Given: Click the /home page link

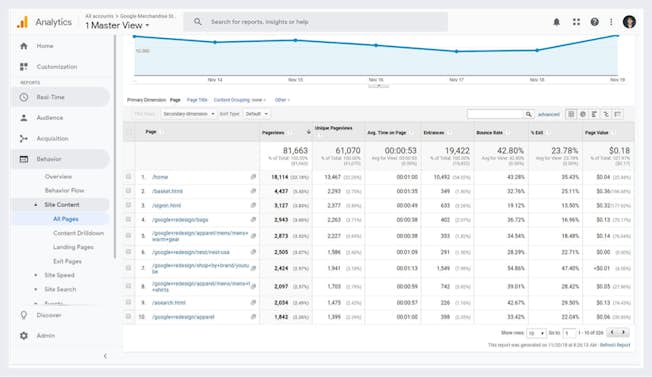Looking at the screenshot, I should coord(160,177).
